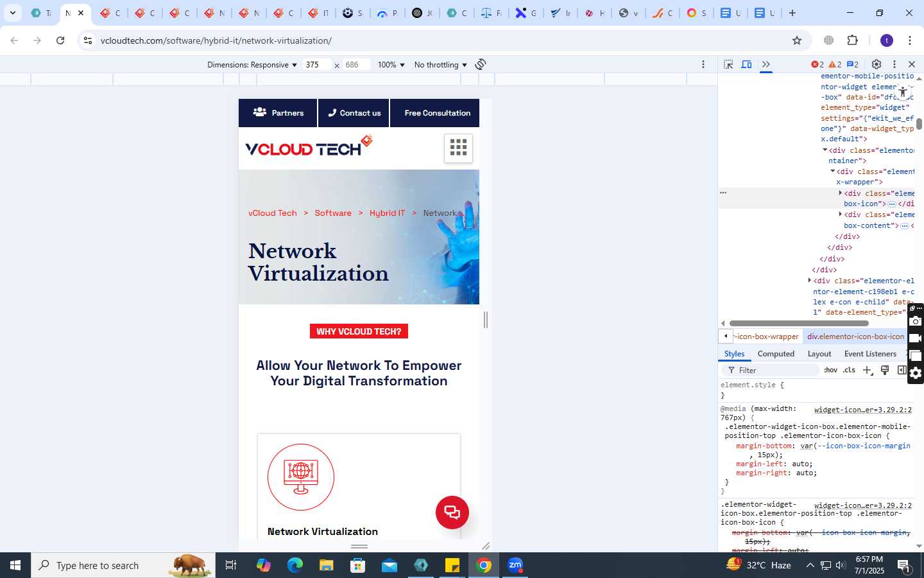Image resolution: width=924 pixels, height=578 pixels.
Task: Click the styles Filter input field
Action: (772, 371)
